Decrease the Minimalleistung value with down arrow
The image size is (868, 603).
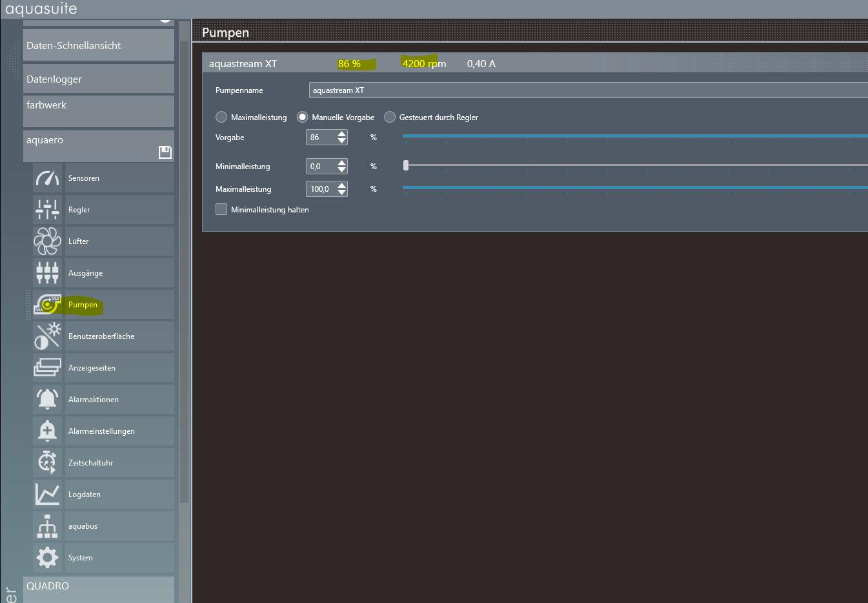coord(342,170)
